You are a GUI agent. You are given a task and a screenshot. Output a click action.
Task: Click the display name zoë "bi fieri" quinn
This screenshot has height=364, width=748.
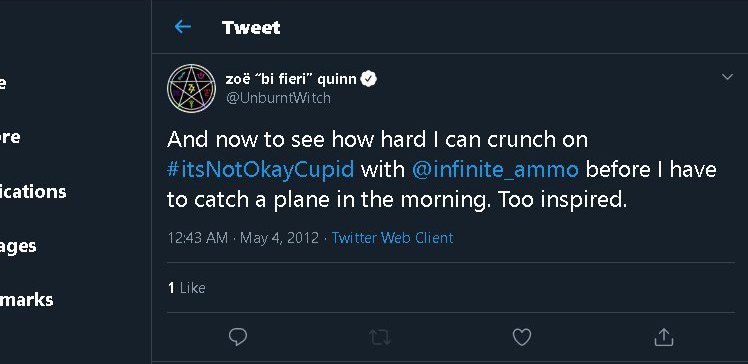(291, 78)
